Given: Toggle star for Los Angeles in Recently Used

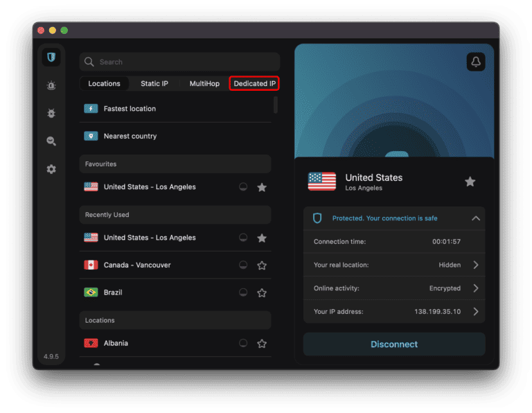Looking at the screenshot, I should pos(262,238).
